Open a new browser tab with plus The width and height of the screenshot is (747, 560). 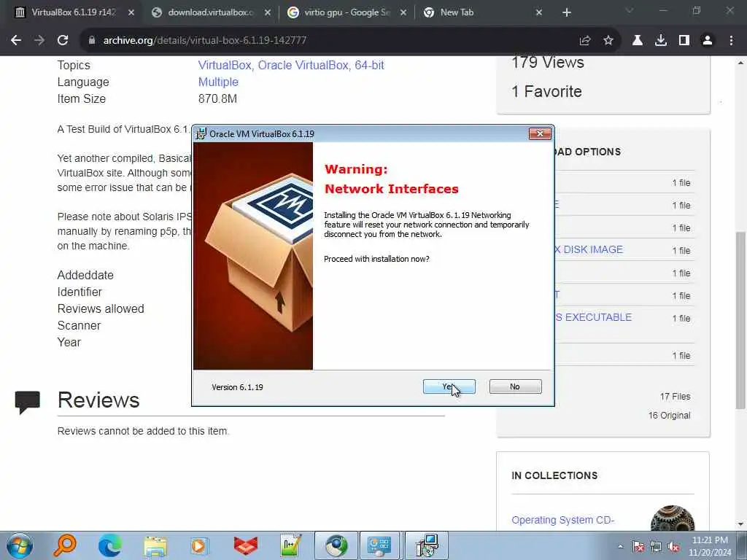566,12
